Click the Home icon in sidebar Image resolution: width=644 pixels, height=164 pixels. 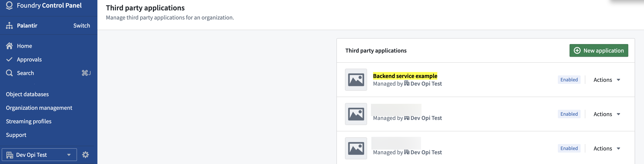9,46
